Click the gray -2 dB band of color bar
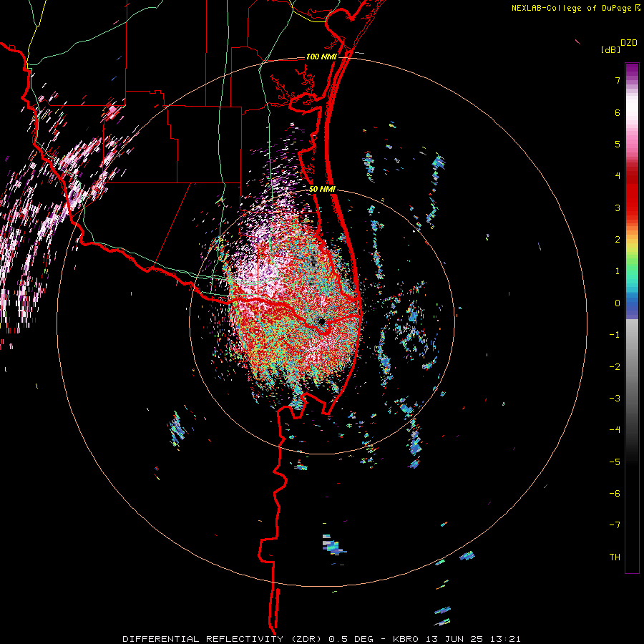Viewport: 644px width, 644px height. click(x=632, y=366)
